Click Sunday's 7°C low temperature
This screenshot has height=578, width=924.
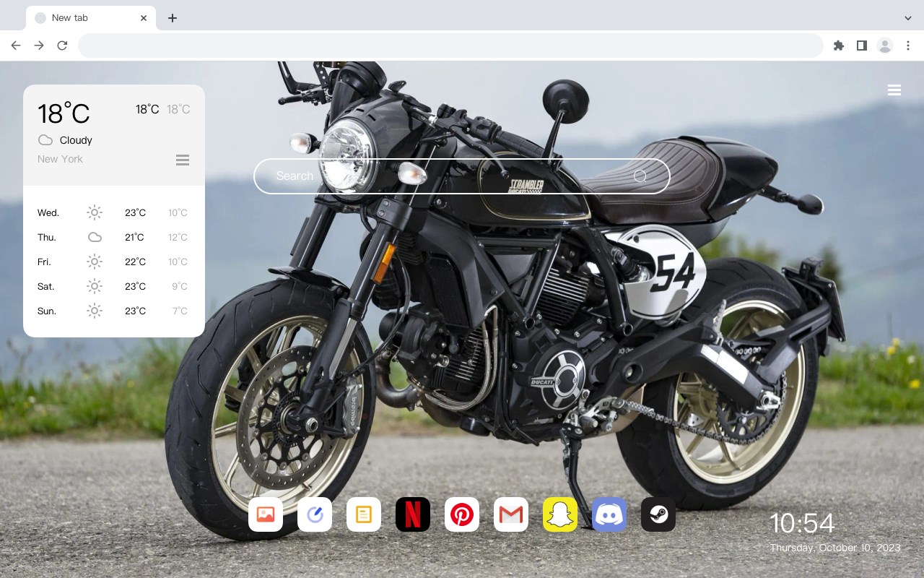point(180,311)
